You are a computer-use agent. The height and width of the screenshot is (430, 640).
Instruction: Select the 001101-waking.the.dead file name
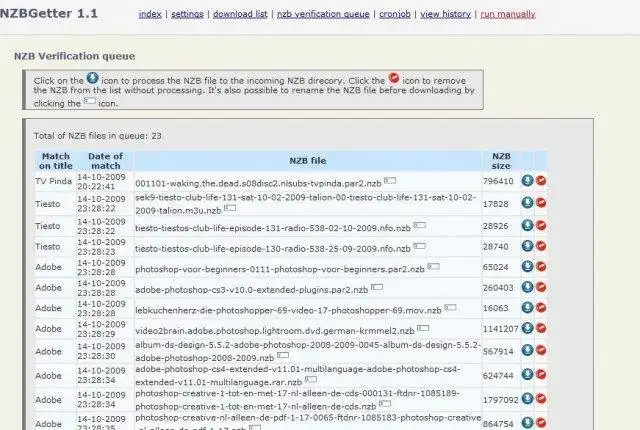coord(258,184)
